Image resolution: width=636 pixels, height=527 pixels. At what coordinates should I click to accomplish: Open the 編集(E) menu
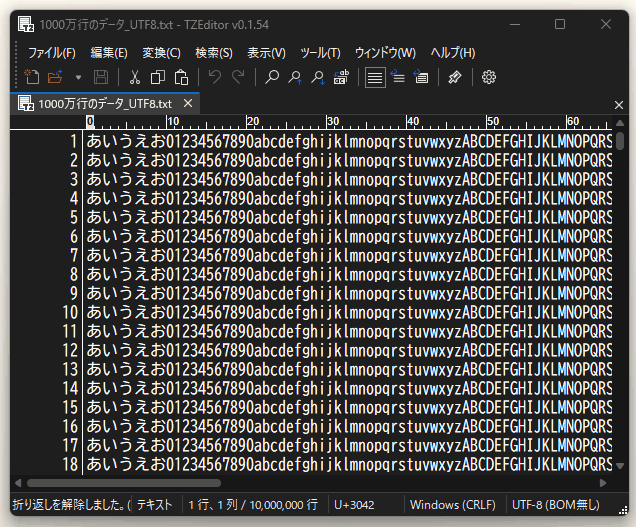point(109,53)
